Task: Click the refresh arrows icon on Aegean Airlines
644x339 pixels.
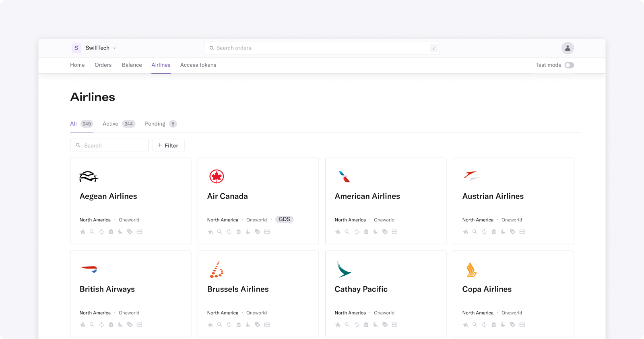Action: click(101, 232)
